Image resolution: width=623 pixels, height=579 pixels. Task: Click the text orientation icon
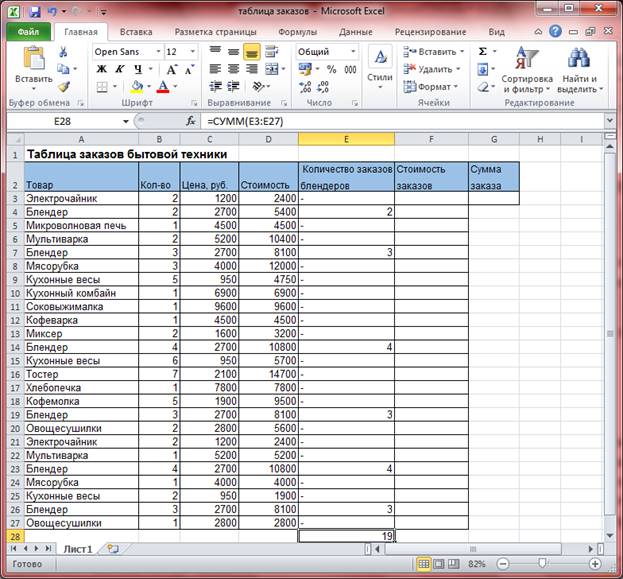pos(258,86)
